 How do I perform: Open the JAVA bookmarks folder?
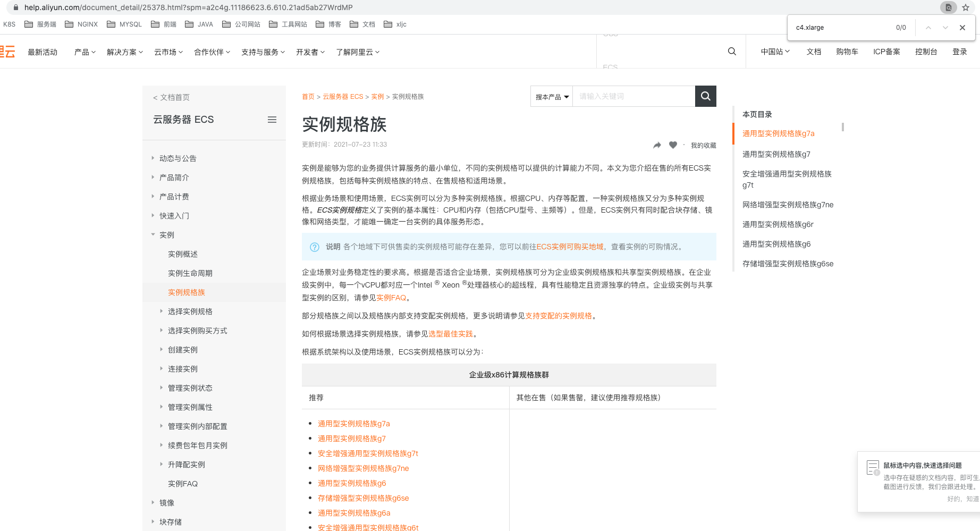[199, 24]
